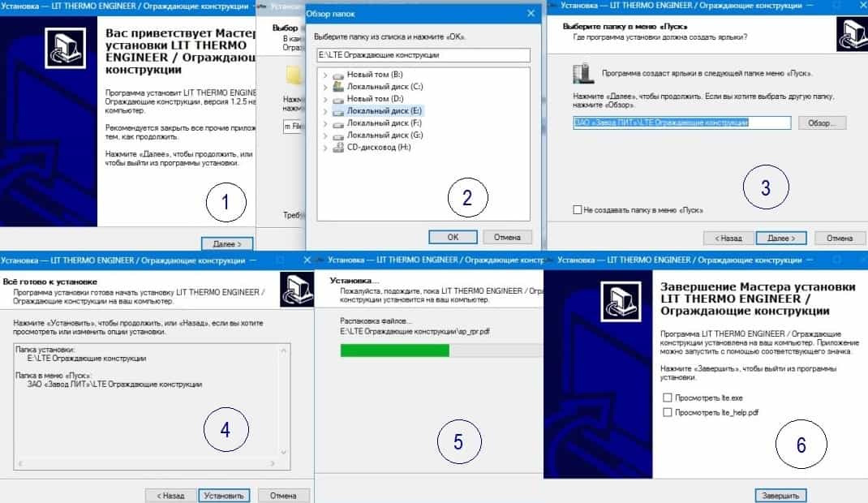Tick the Просмотреть lte_help.pdf checkbox
Viewport: 868px width, 503px height.
click(x=667, y=413)
